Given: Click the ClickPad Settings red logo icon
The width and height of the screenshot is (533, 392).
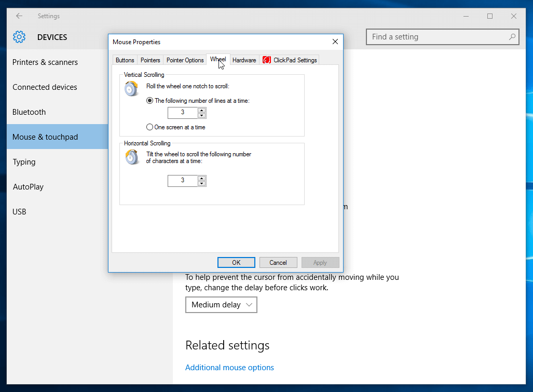Looking at the screenshot, I should coord(267,60).
